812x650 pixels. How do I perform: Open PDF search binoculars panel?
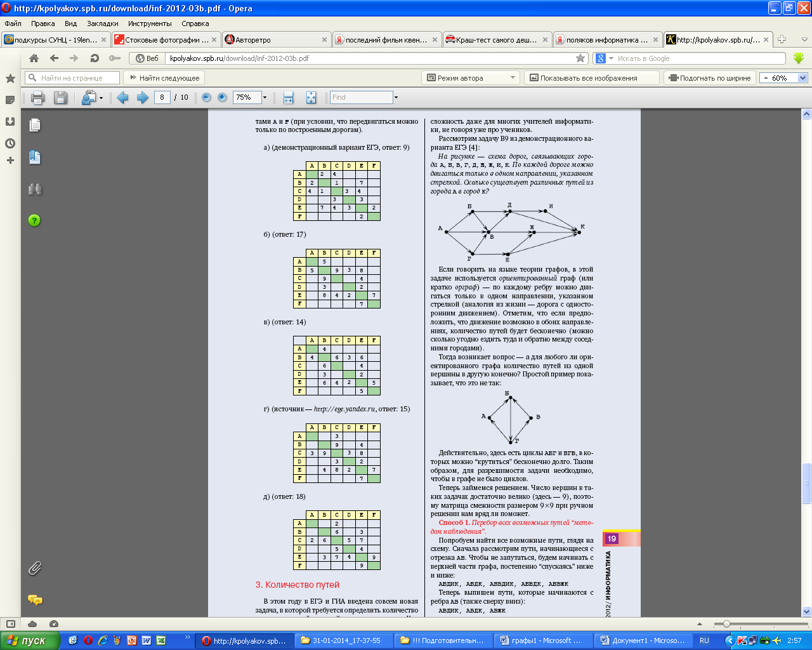35,189
